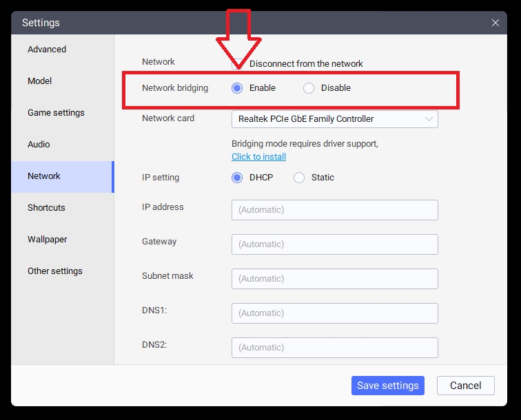The image size is (521, 420).
Task: Select Disable for Network bridging
Action: [x=309, y=88]
